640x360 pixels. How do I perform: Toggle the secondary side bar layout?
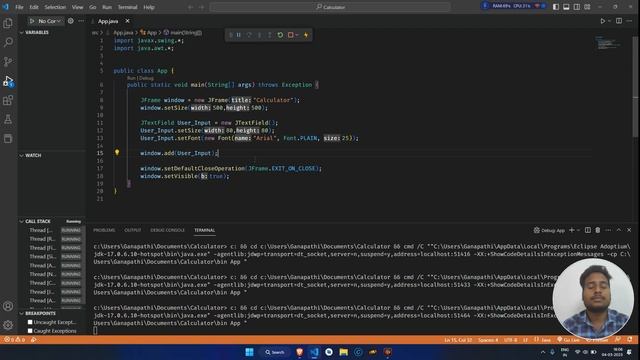[x=577, y=7]
